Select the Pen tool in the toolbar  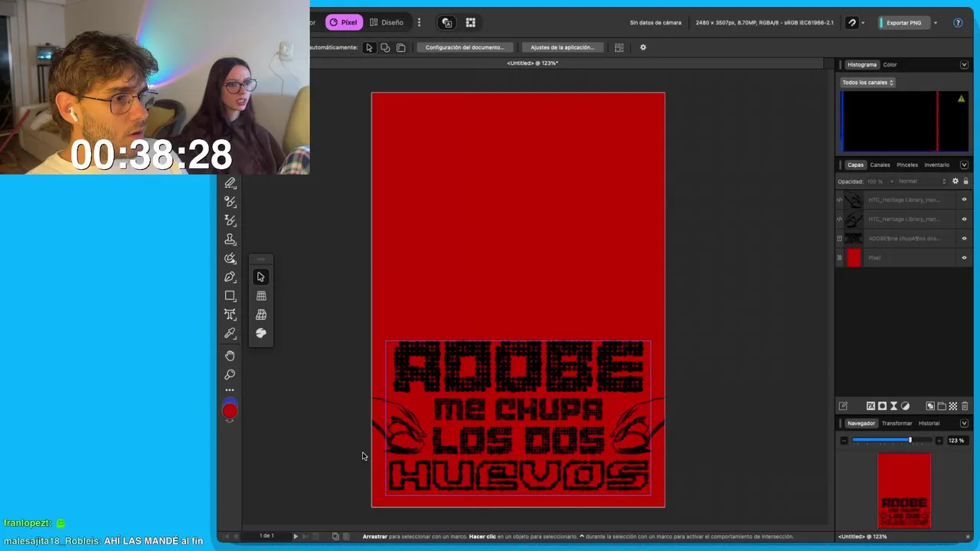(230, 277)
